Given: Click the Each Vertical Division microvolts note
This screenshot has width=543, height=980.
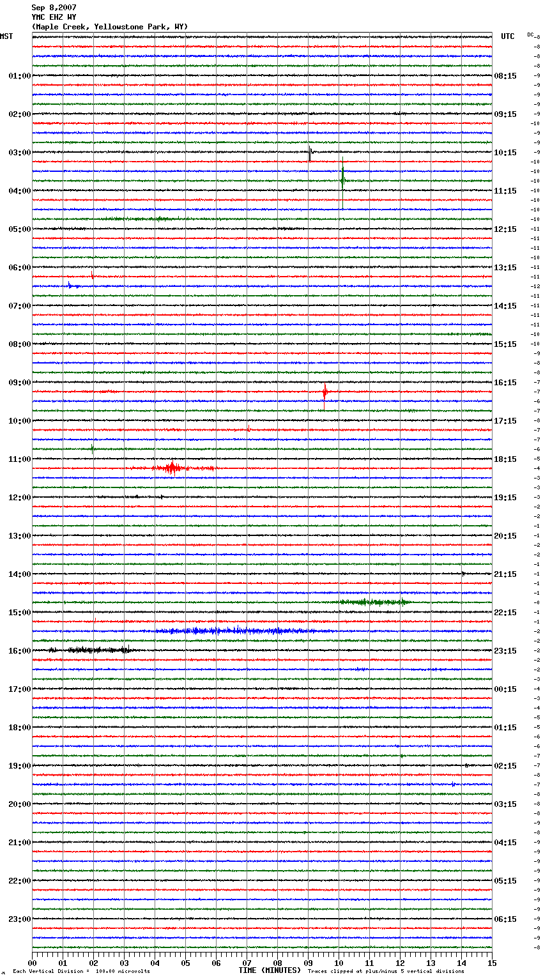Looking at the screenshot, I should tap(81, 971).
